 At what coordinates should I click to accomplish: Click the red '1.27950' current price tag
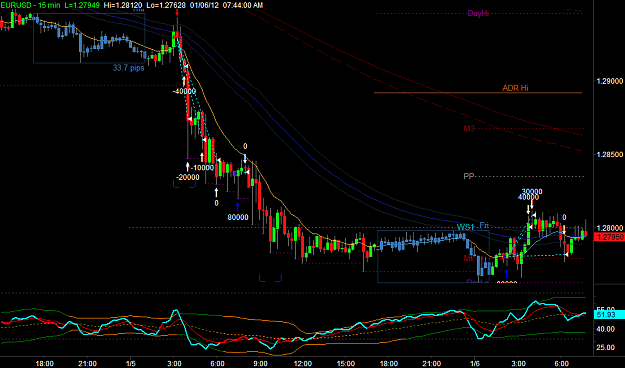609,237
